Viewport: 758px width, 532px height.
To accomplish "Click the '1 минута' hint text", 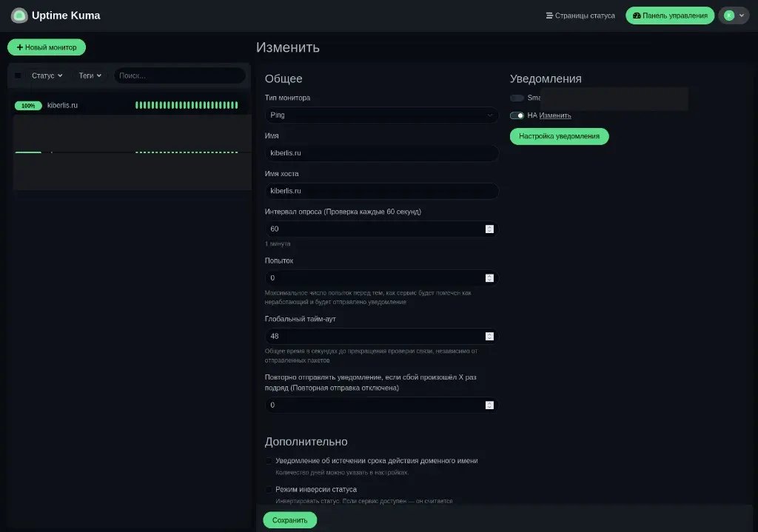I will coord(278,244).
